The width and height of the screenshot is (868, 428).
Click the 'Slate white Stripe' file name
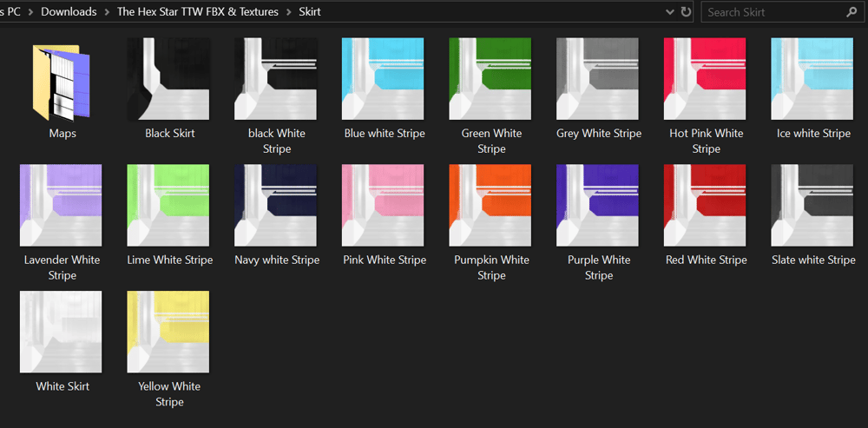pyautogui.click(x=814, y=260)
